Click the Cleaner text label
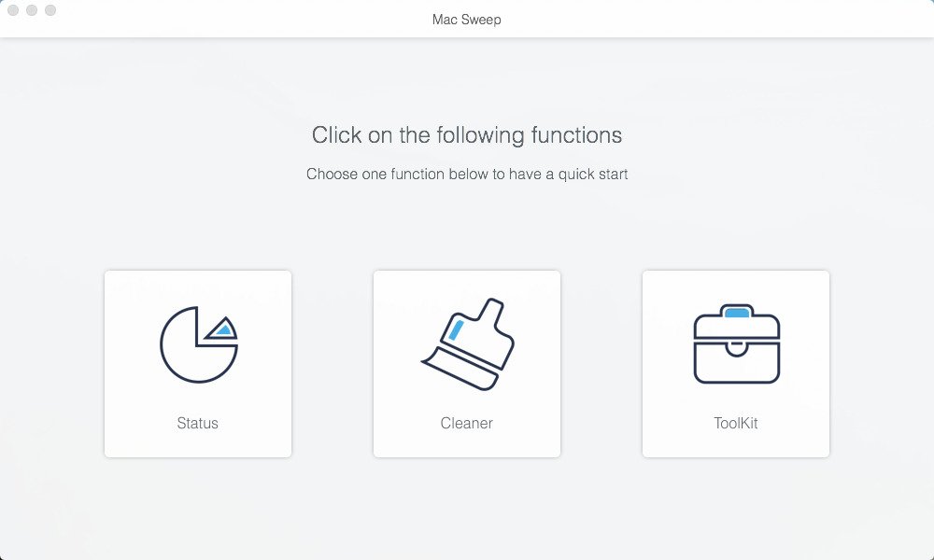 click(466, 423)
